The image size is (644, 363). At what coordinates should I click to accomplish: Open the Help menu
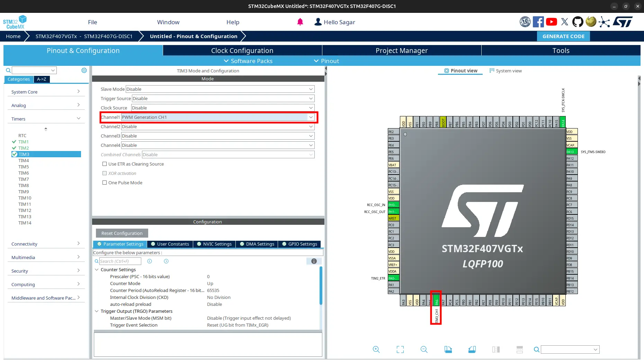[x=233, y=22]
